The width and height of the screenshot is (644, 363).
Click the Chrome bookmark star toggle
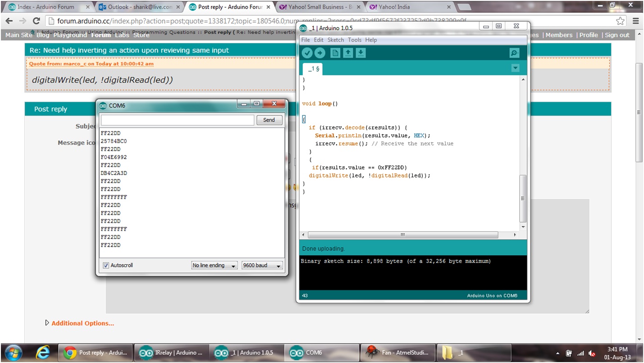[x=620, y=20]
